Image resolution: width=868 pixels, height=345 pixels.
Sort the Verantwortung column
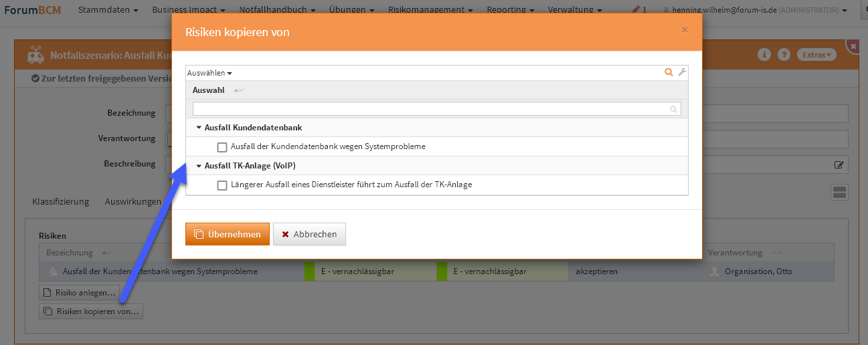[x=776, y=253]
